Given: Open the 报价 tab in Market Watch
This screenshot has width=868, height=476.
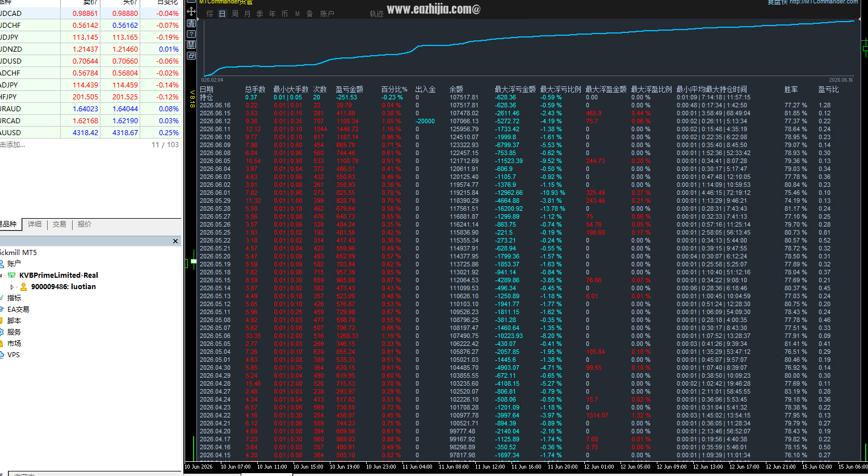Looking at the screenshot, I should 85,224.
